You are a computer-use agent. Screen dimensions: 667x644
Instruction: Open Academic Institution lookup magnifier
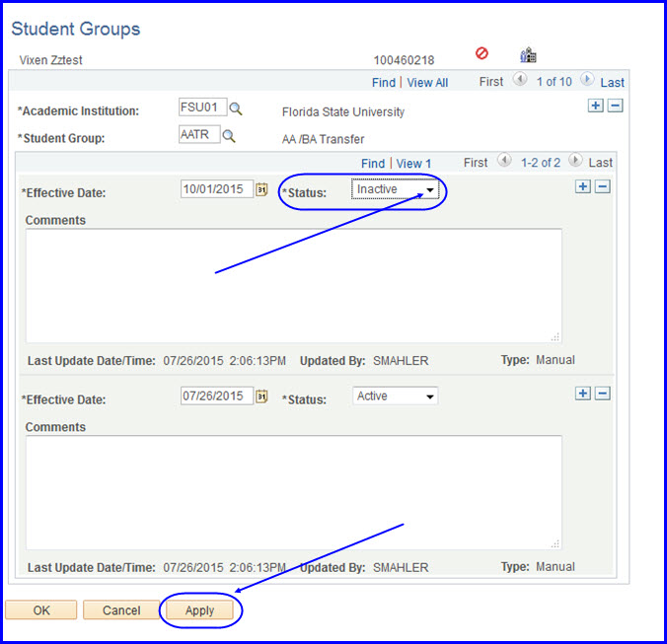coord(235,108)
